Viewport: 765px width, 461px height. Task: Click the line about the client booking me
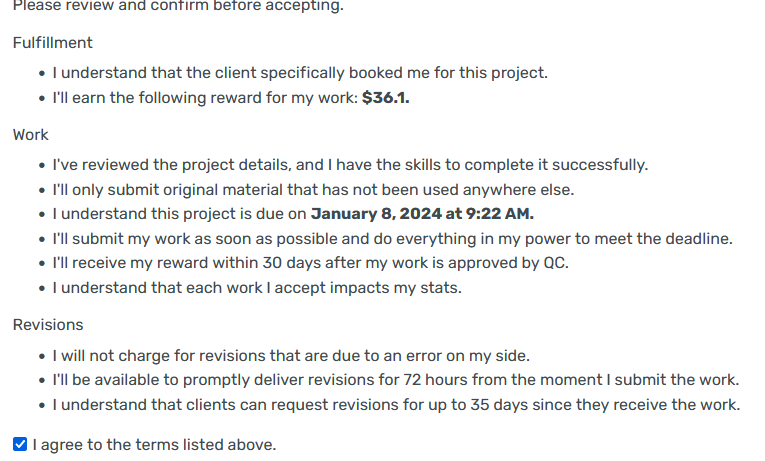click(300, 73)
